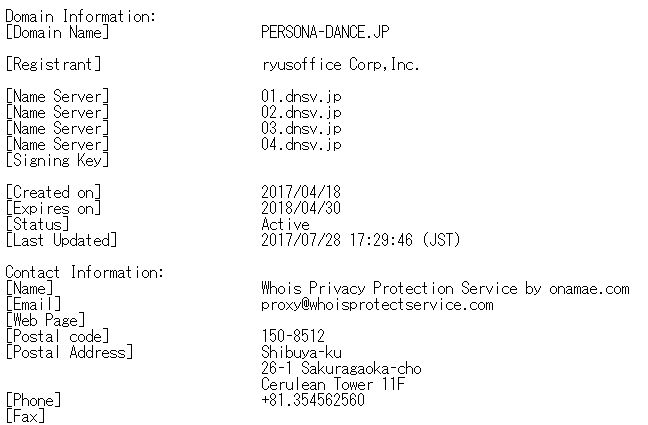648x425 pixels.
Task: Click the expiry date 2018/04/30
Action: tap(301, 208)
